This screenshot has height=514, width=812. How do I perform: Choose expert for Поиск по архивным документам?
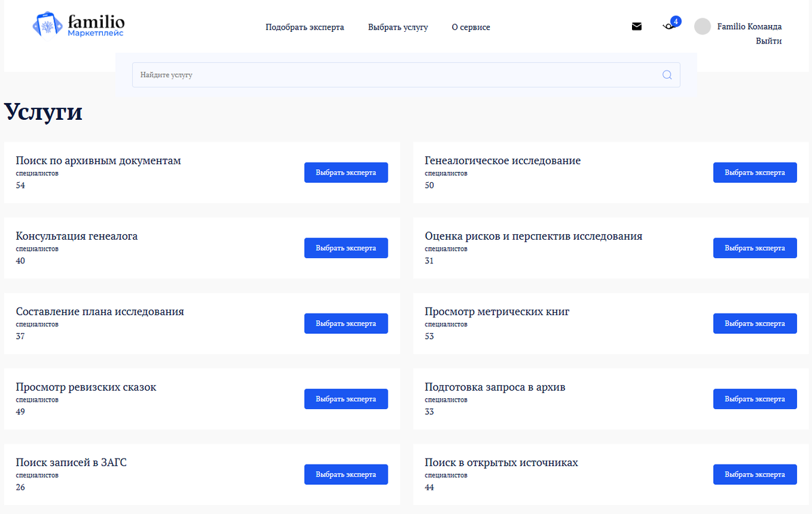click(346, 172)
